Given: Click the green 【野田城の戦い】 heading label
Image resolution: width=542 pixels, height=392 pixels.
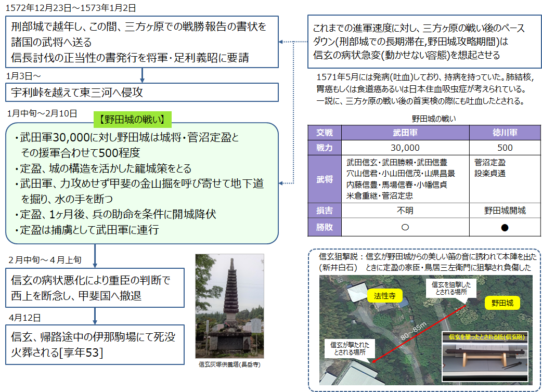Looking at the screenshot, I should tap(132, 119).
